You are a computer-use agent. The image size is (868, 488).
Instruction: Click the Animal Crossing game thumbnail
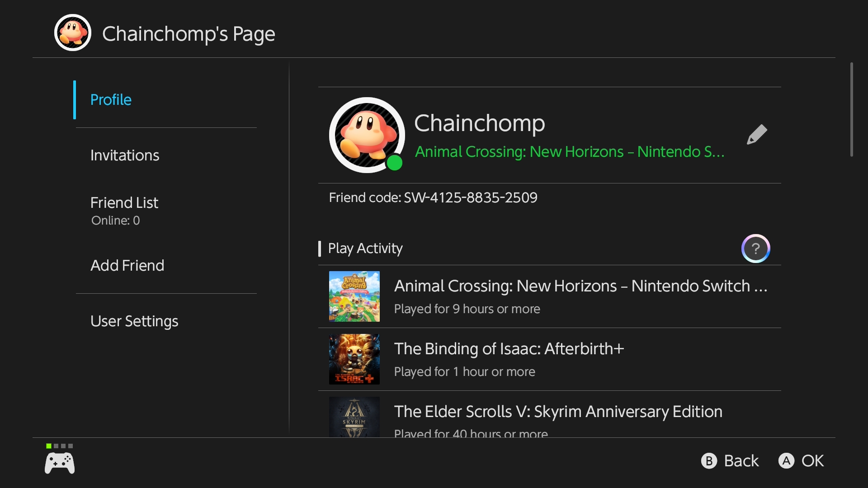[x=354, y=296]
